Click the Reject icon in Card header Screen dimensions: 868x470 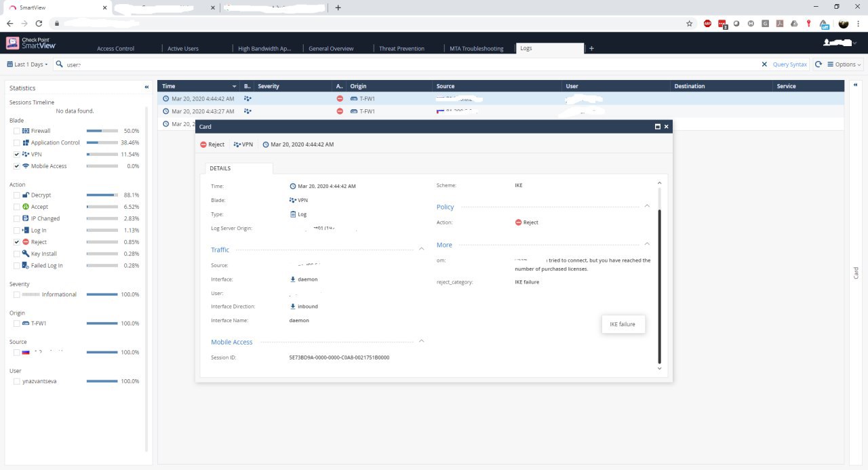203,144
